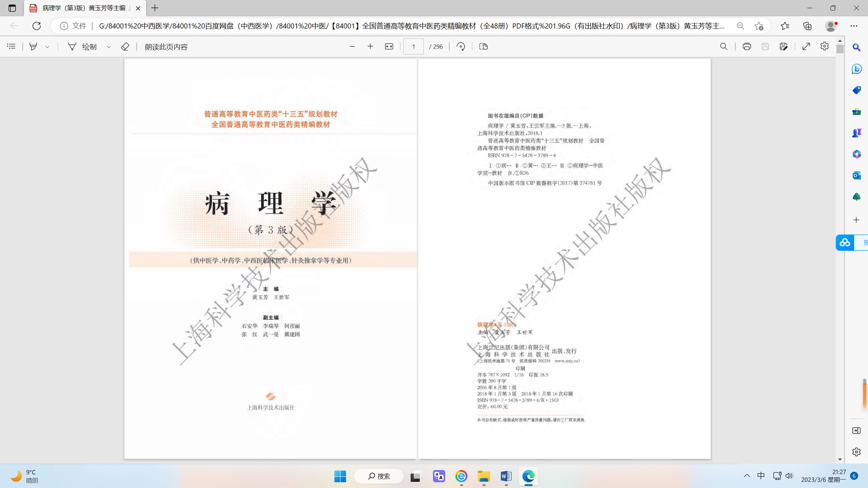Click the Edge icon on taskbar
The image size is (868, 488).
(x=529, y=476)
